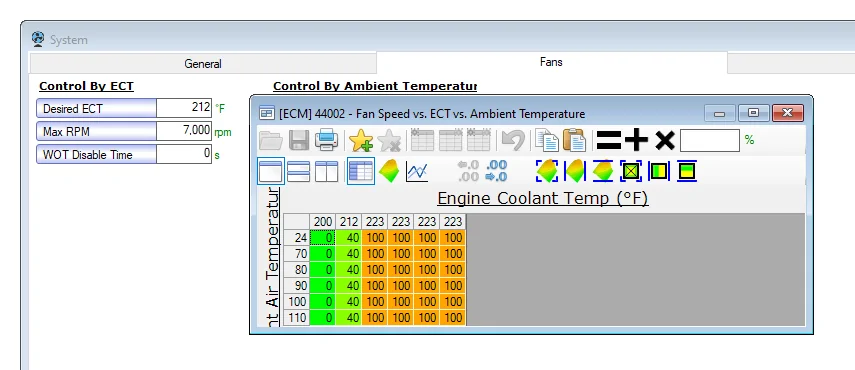Click the third greyed table grid icon

click(478, 140)
